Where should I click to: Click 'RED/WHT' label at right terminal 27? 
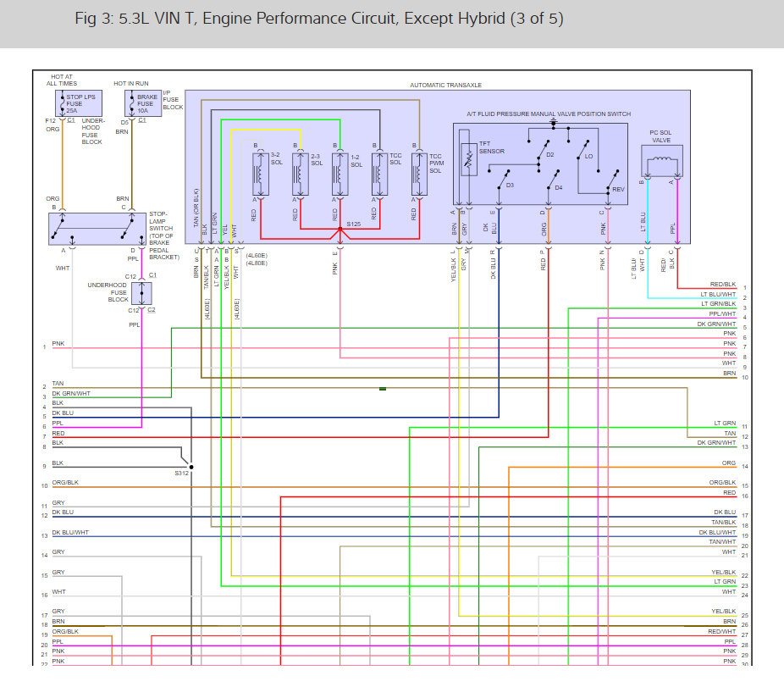pos(722,631)
